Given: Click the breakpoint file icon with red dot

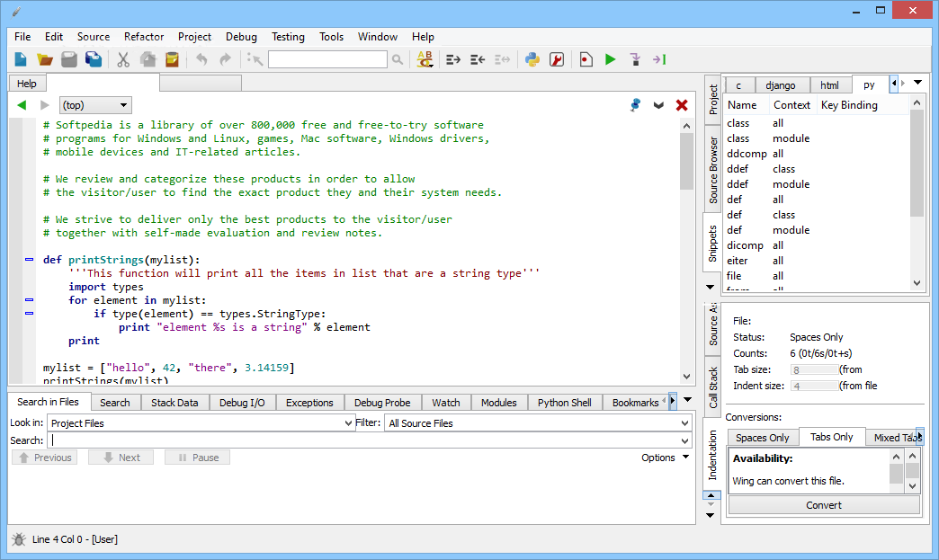Looking at the screenshot, I should (586, 59).
